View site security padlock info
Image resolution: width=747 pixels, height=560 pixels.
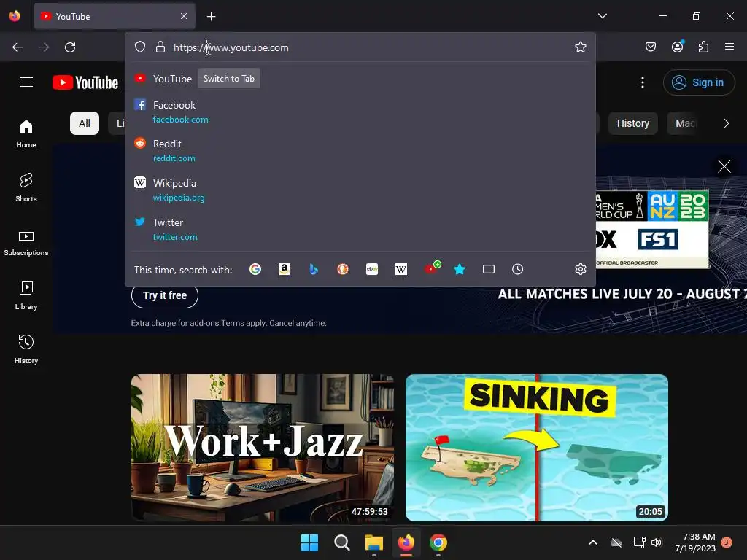(160, 47)
